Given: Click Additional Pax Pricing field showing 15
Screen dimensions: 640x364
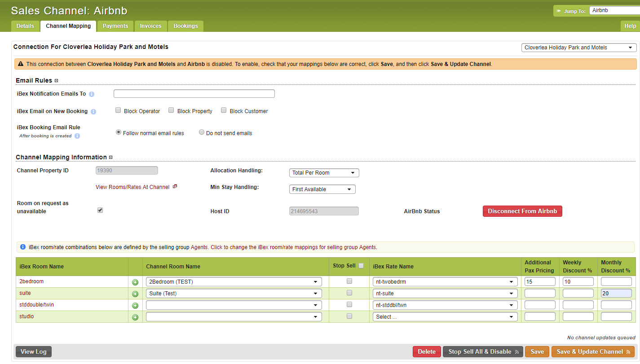Looking at the screenshot, I should [540, 282].
